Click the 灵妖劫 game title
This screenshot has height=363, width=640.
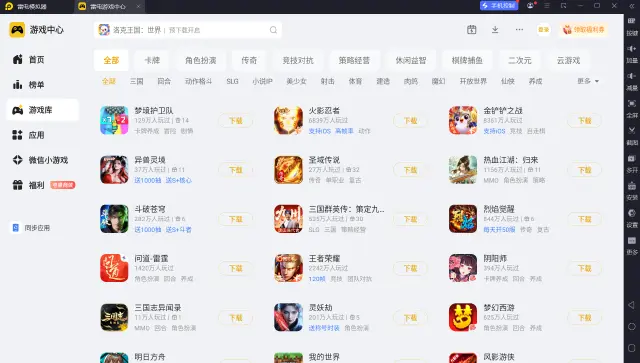[x=320, y=307]
